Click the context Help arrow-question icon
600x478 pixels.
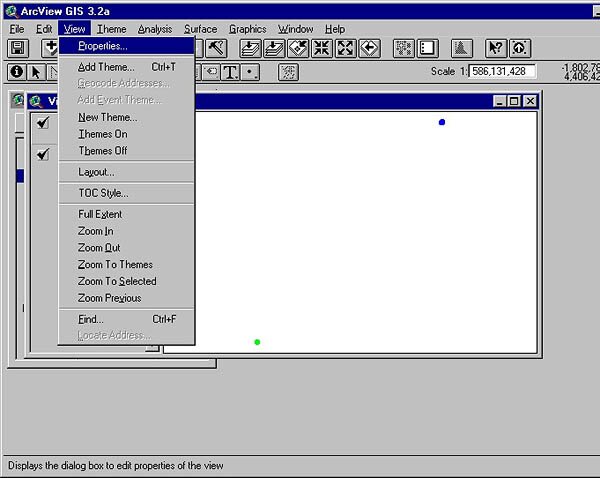[x=496, y=49]
